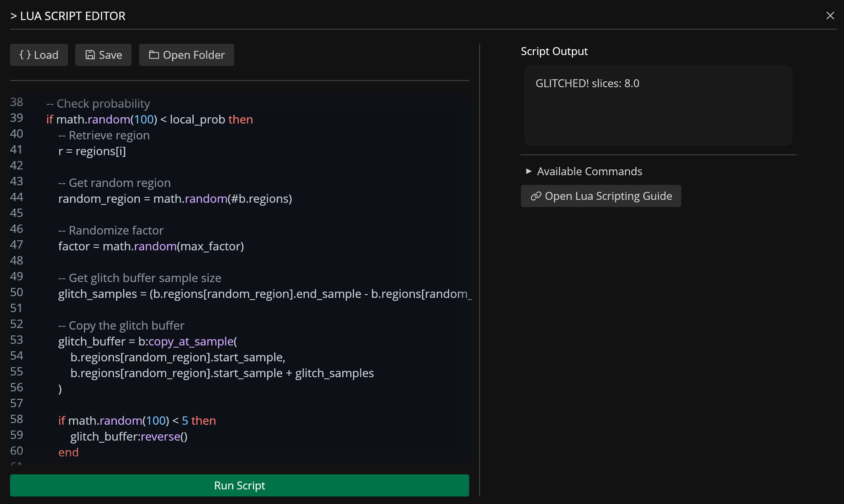The image size is (844, 504).
Task: Click the Open Folder button label
Action: [x=194, y=55]
